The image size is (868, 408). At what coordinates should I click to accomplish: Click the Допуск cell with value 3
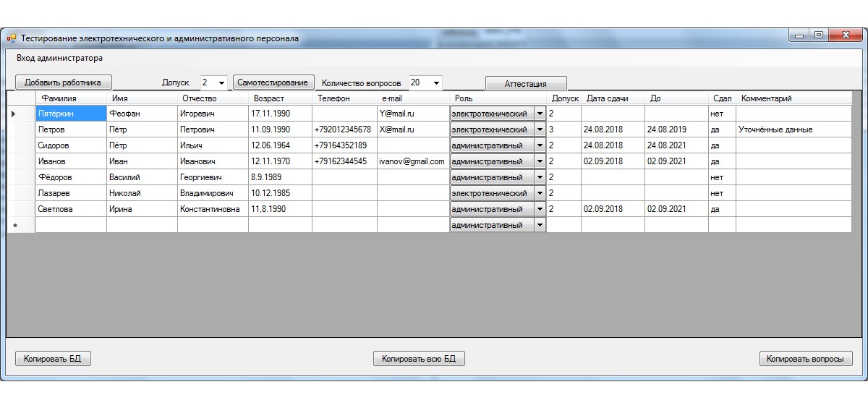pos(563,129)
